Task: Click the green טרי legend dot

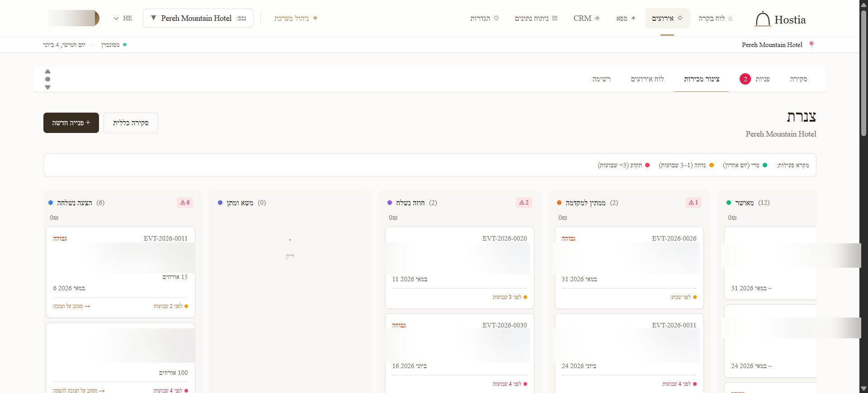Action: point(765,165)
